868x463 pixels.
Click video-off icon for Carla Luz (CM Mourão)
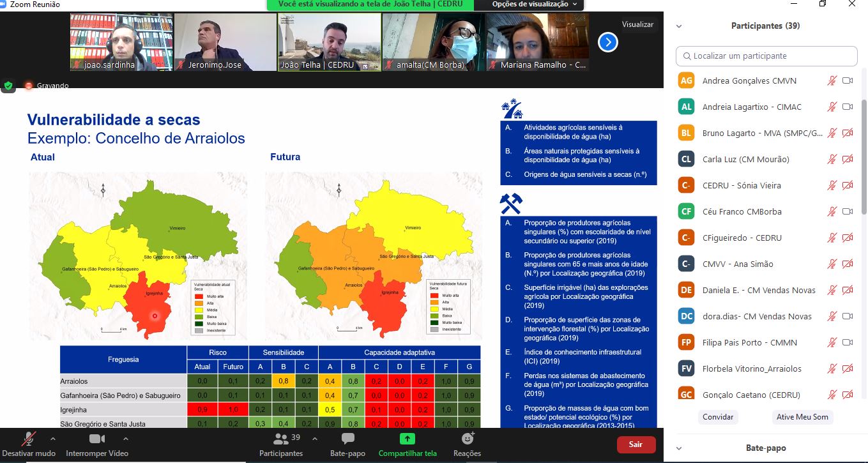(x=848, y=159)
